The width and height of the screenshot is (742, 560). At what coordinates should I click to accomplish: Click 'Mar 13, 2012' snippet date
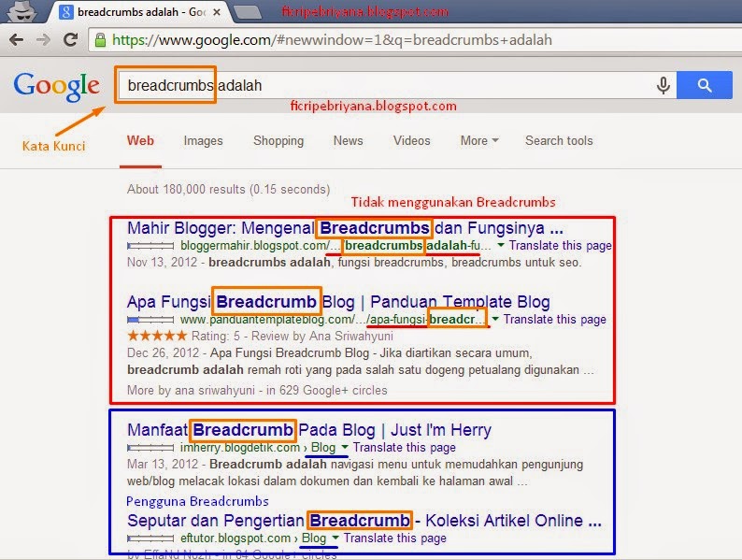(163, 465)
